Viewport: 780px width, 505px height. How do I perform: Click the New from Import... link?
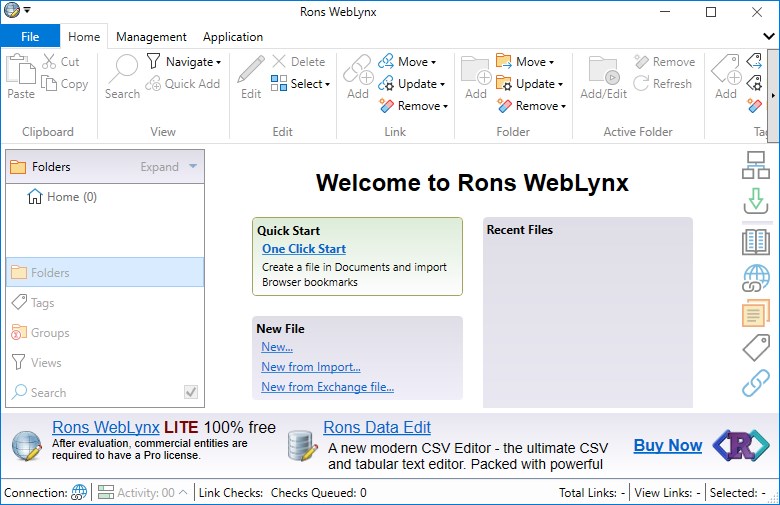point(311,367)
